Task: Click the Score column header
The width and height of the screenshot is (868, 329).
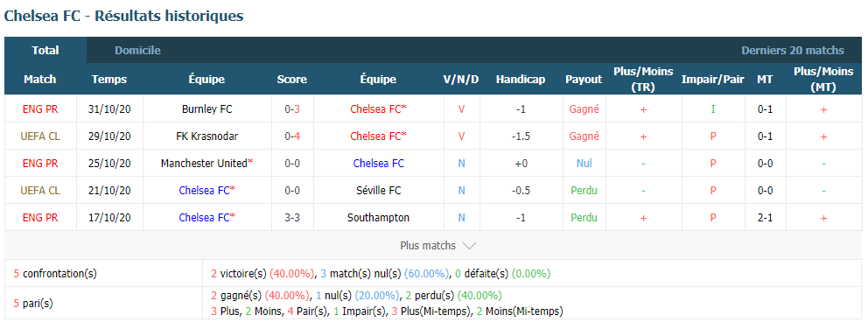Action: (x=292, y=80)
